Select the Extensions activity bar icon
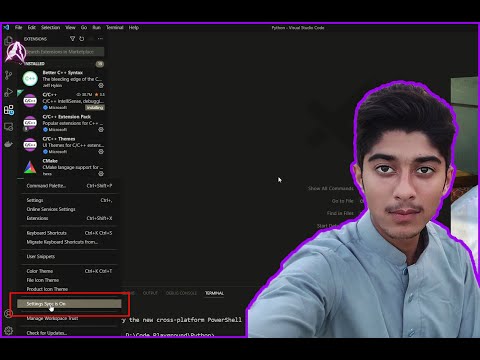The image size is (480, 360). click(9, 110)
